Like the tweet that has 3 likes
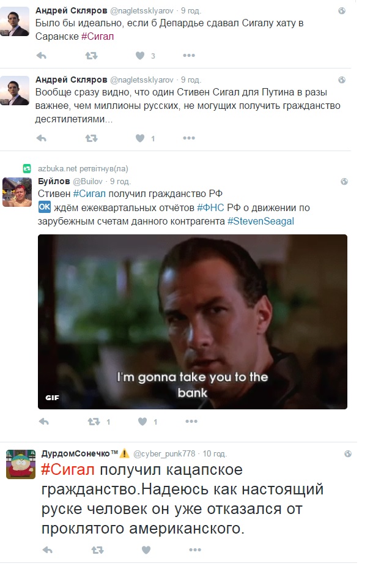Viewport: 392px width, 566px height. click(x=140, y=56)
